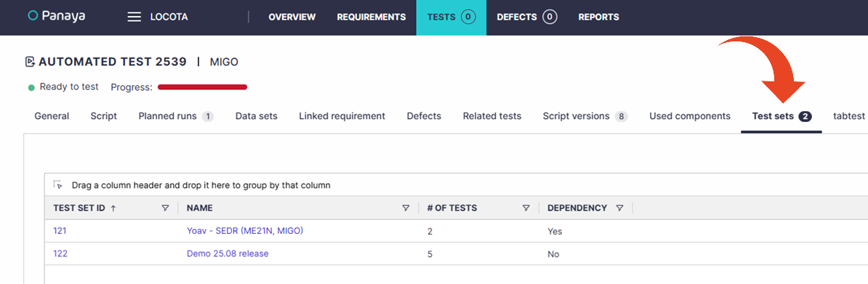Click the LOCOTA project name
The width and height of the screenshot is (868, 284).
pos(169,17)
